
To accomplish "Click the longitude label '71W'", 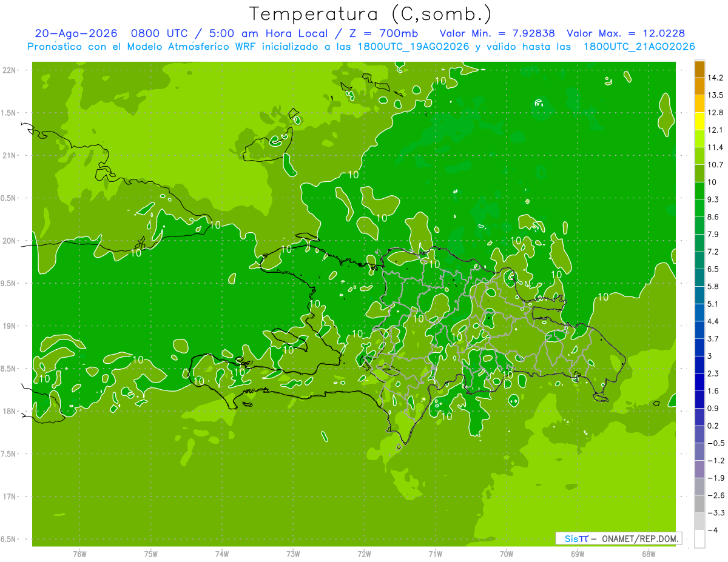I will click(436, 555).
